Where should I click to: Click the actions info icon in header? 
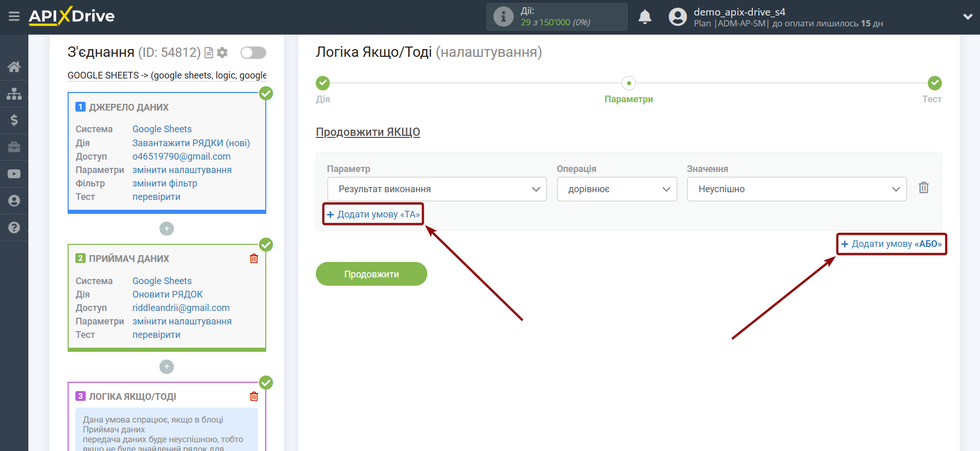(503, 17)
